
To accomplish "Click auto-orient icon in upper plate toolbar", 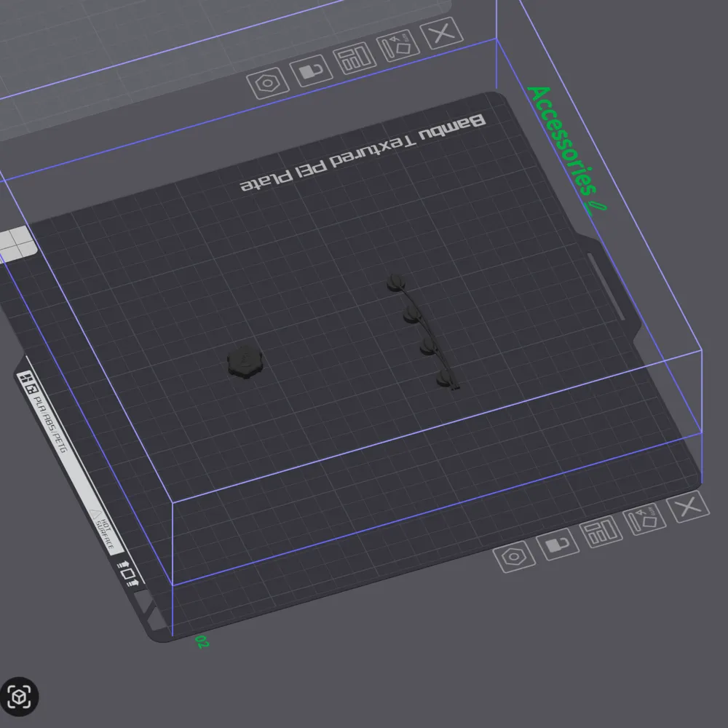I will click(x=398, y=45).
